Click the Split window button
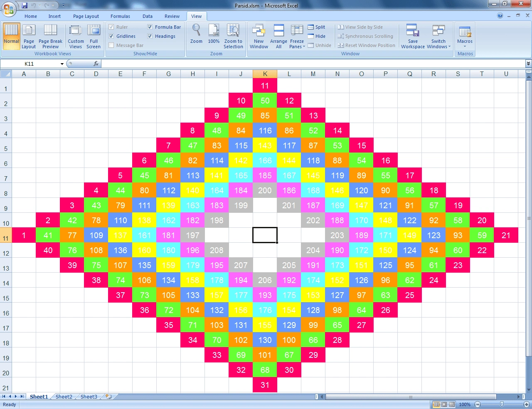 click(x=316, y=27)
